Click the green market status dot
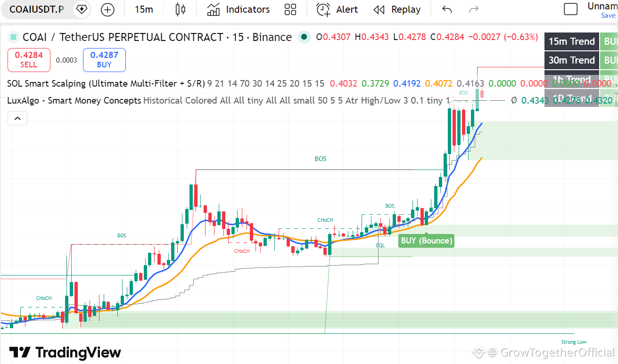This screenshot has width=618, height=364. 304,37
